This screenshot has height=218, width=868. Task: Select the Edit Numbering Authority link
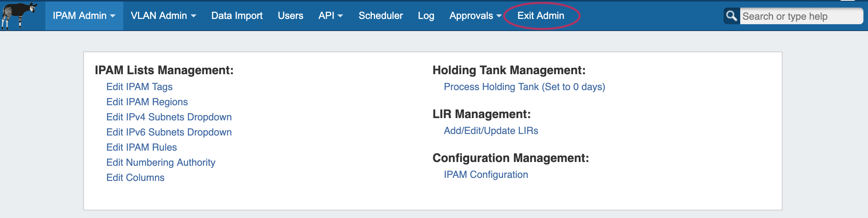tap(160, 163)
